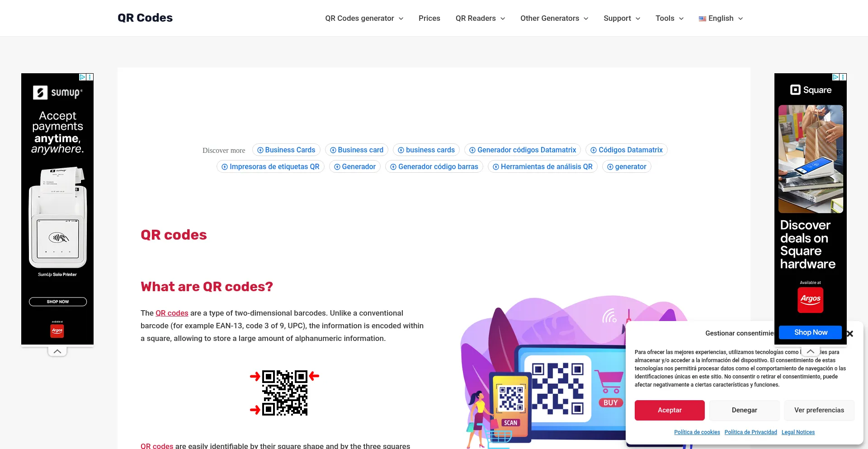
Task: Open the Business Cards discover chip
Action: click(x=286, y=150)
